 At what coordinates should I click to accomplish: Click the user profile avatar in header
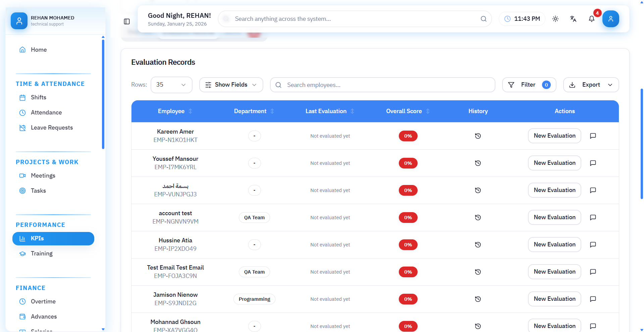click(610, 19)
